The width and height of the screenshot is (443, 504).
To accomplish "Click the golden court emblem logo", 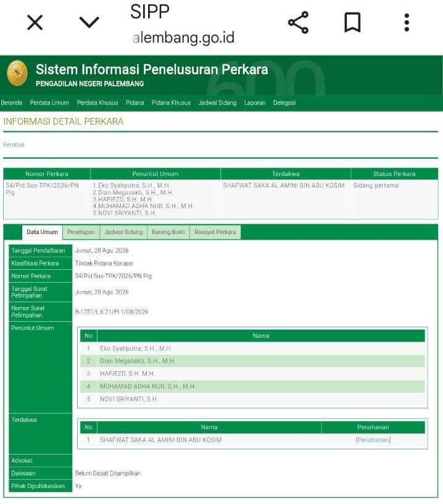I will [x=17, y=73].
